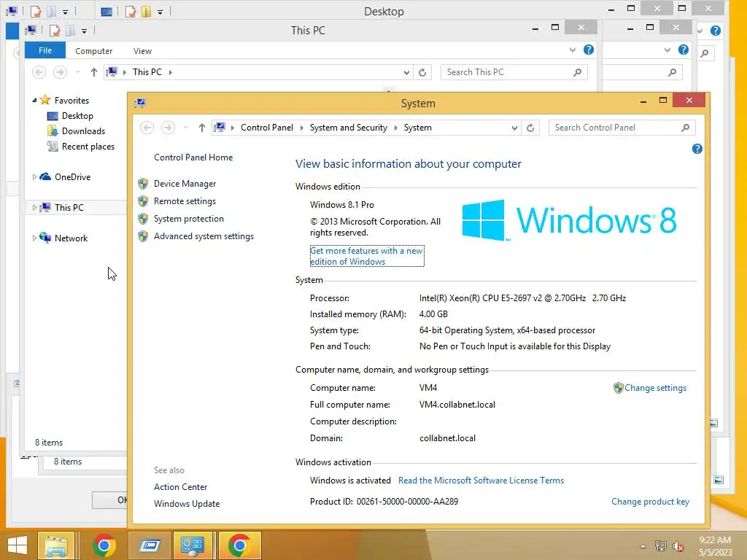Open help icon in This PC window
Screen dimensions: 747x560
[589, 50]
